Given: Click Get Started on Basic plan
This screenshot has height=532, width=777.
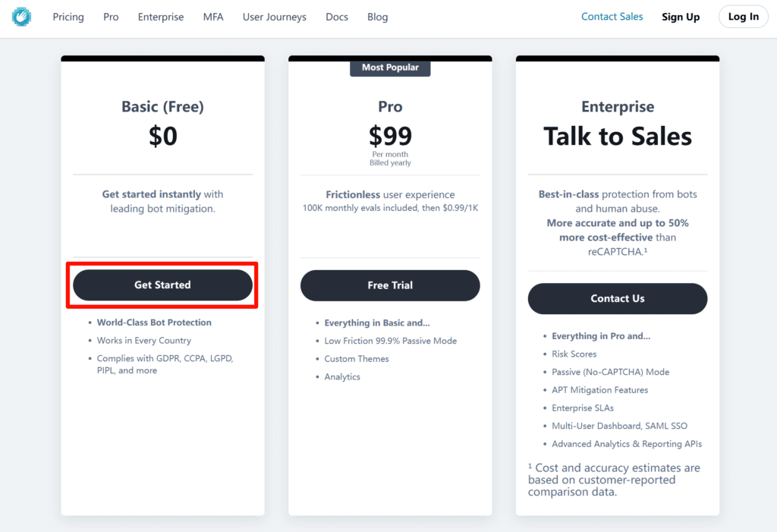Looking at the screenshot, I should coord(162,285).
